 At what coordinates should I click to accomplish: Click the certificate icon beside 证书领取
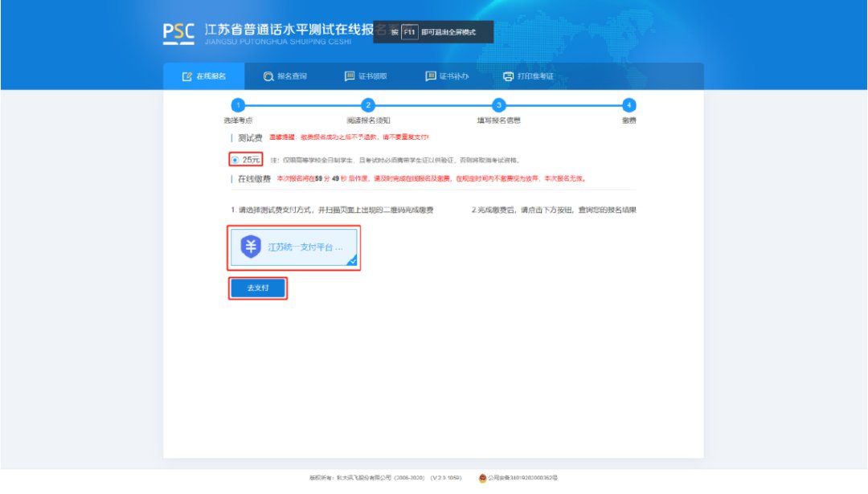coord(350,76)
